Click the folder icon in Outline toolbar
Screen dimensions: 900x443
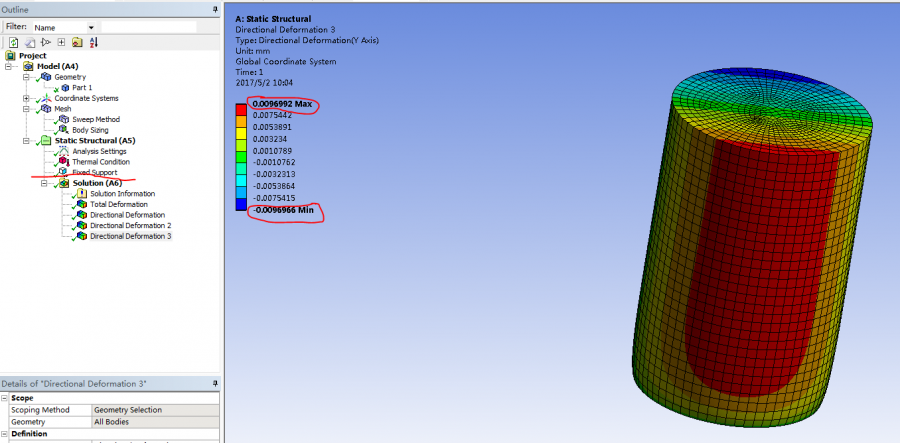coord(77,42)
